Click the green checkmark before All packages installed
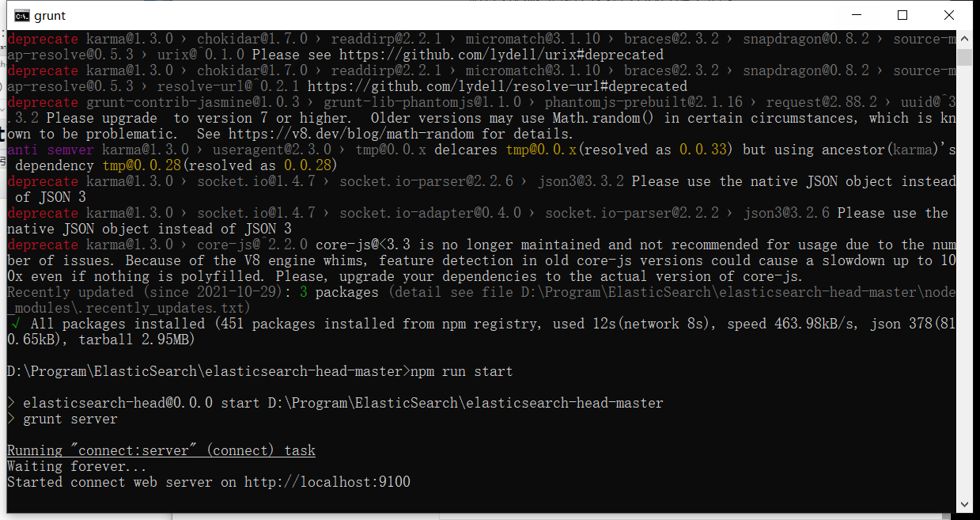Screen dimensions: 980x520 coord(14,324)
